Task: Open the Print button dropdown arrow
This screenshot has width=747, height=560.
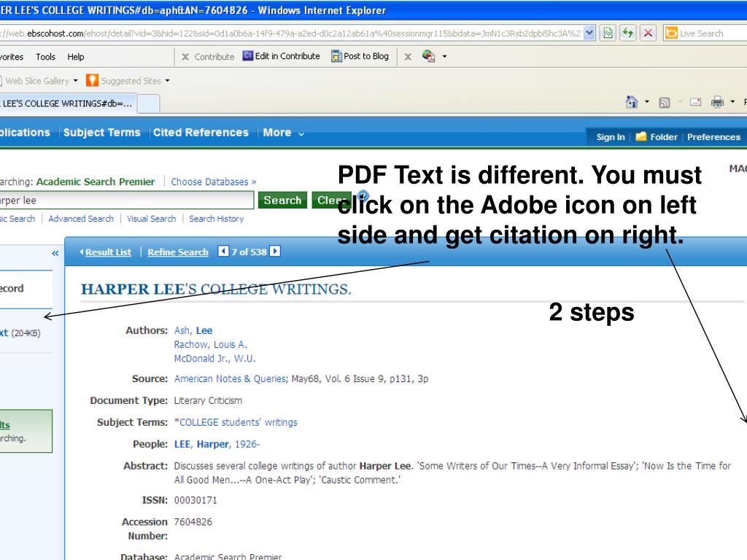Action: point(732,101)
